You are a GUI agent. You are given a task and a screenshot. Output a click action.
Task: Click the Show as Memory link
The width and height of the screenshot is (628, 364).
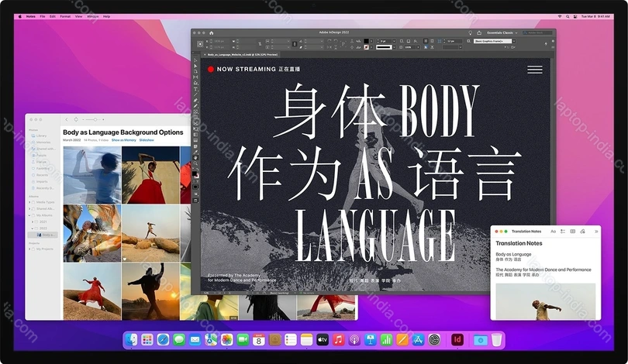pyautogui.click(x=124, y=140)
